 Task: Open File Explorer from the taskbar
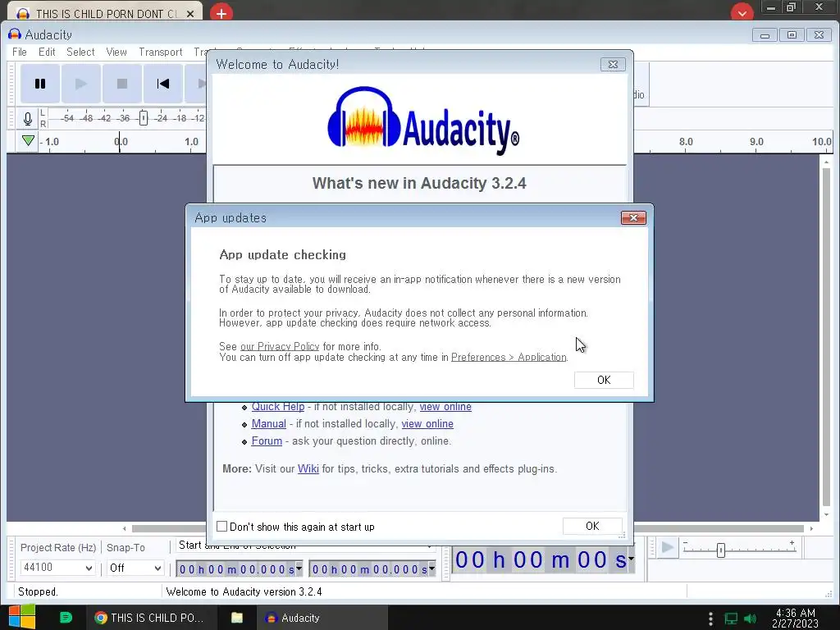coord(237,618)
